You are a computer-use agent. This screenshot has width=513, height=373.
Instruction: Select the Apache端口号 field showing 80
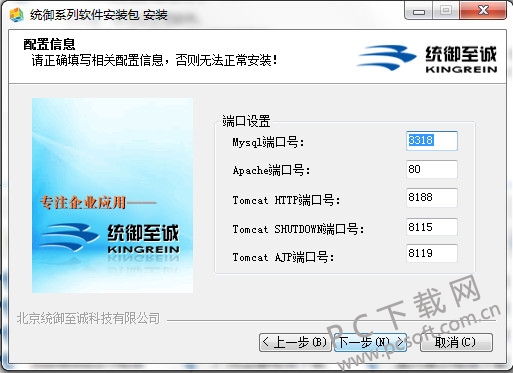(432, 169)
